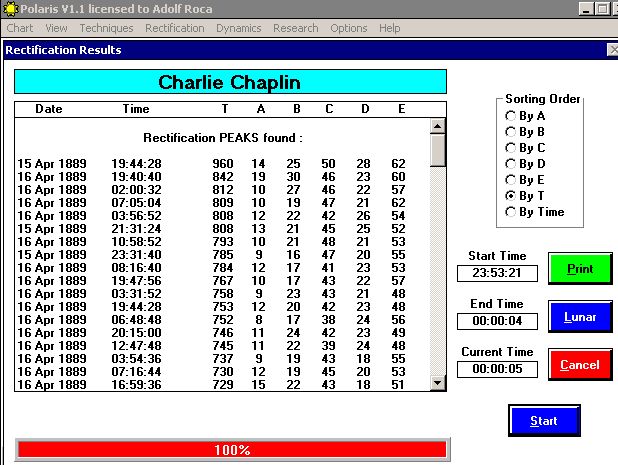Screen dimensions: 618x465
Task: Click the Start Time field
Action: point(497,273)
